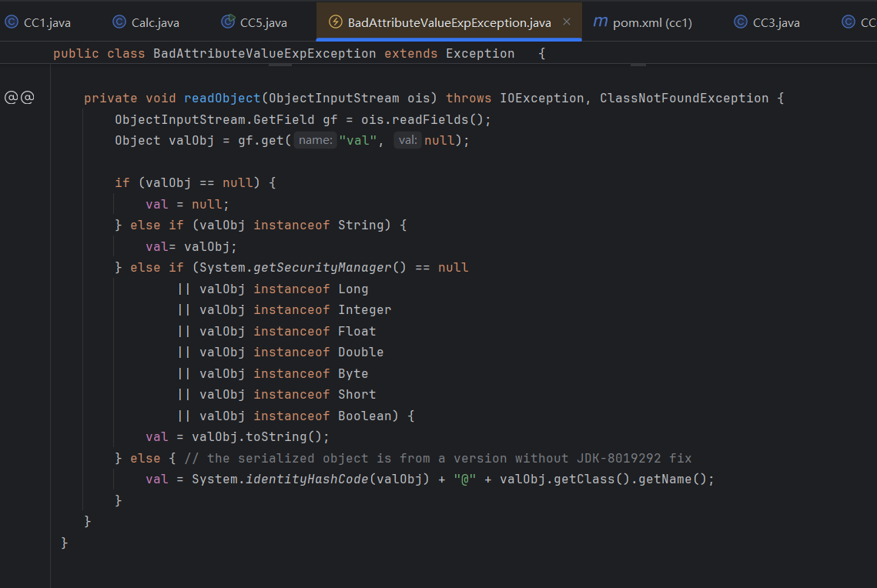The image size is (877, 588).
Task: Click the readObject method name
Action: [x=223, y=99]
